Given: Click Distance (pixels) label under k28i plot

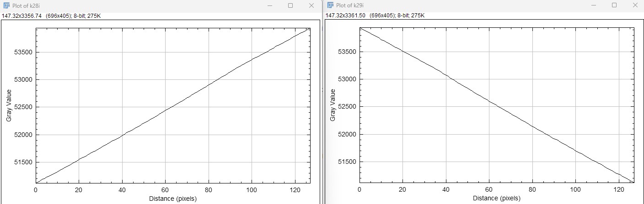Looking at the screenshot, I should click(173, 199).
